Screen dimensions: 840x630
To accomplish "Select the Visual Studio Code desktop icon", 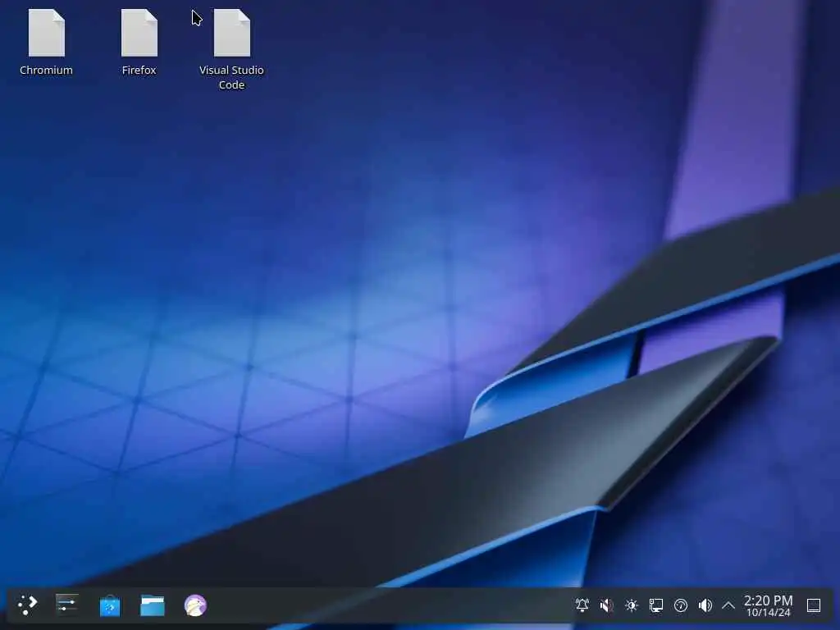I will click(x=232, y=33).
